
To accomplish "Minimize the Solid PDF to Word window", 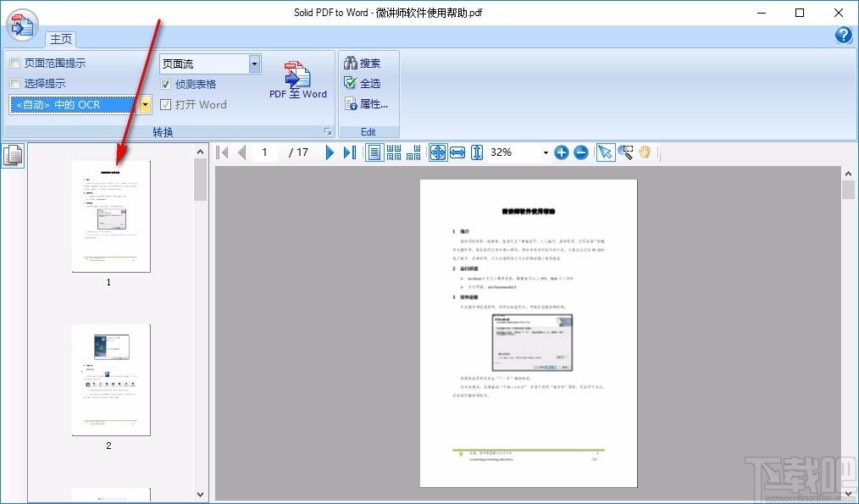I will pyautogui.click(x=761, y=13).
